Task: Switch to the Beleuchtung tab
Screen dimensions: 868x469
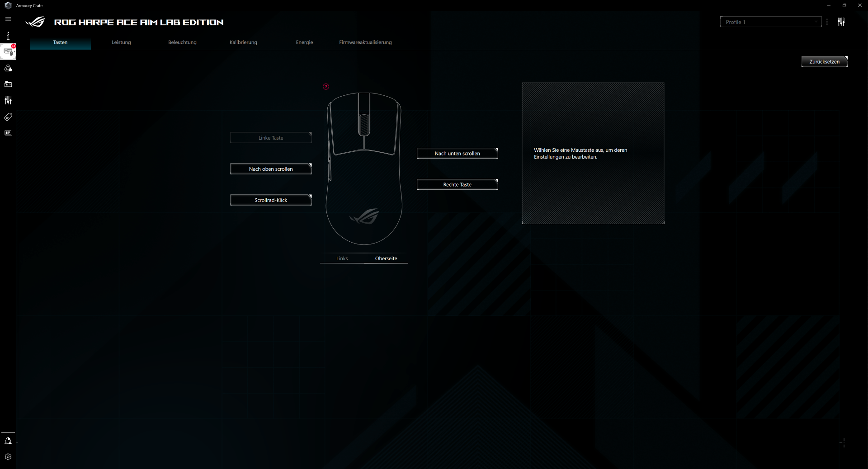Action: pyautogui.click(x=182, y=42)
